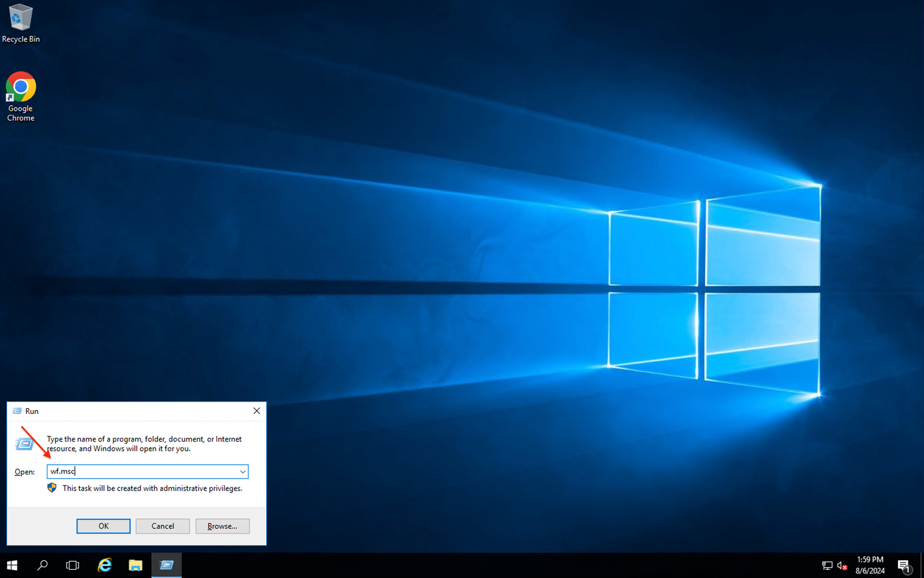
Task: Click the Run dialog's program icon
Action: tap(24, 444)
